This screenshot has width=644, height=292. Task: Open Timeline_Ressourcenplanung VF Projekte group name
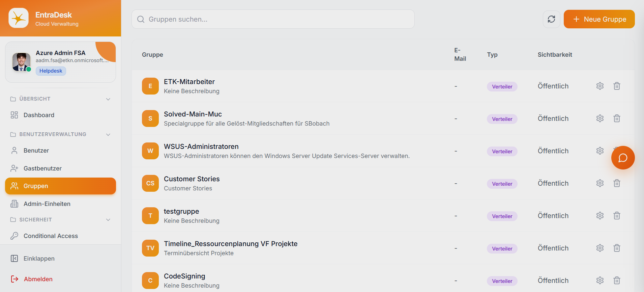tap(231, 244)
